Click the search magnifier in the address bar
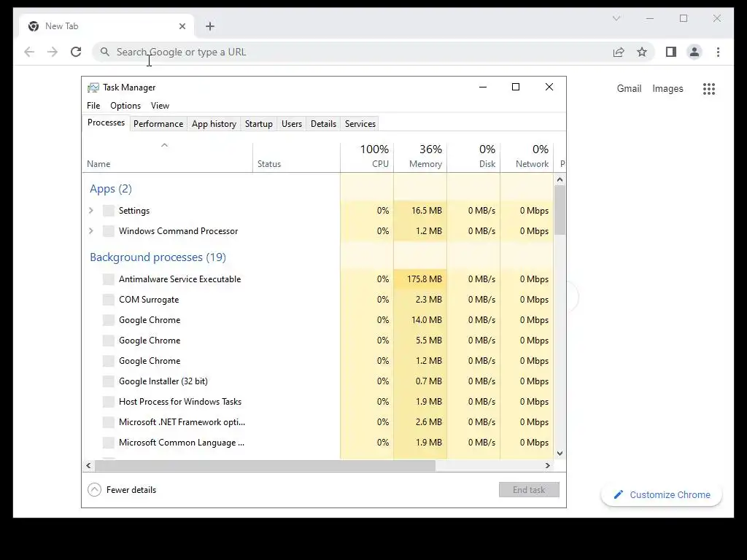 tap(105, 52)
